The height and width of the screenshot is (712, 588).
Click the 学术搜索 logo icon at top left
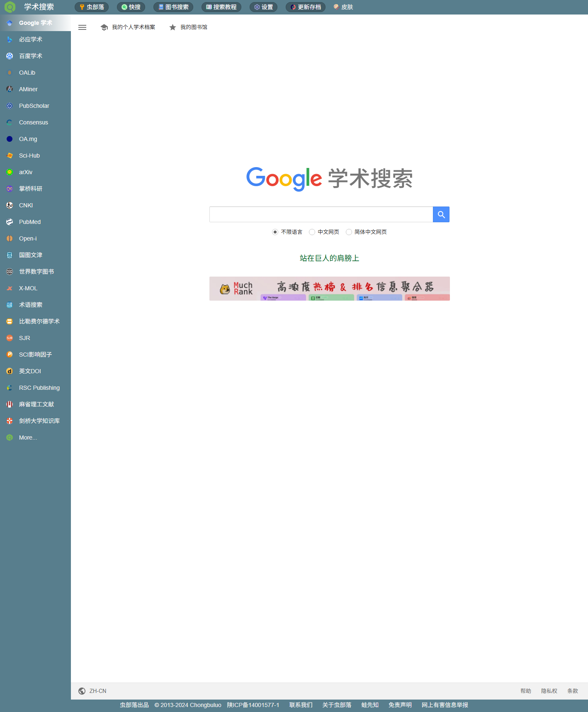pos(10,7)
